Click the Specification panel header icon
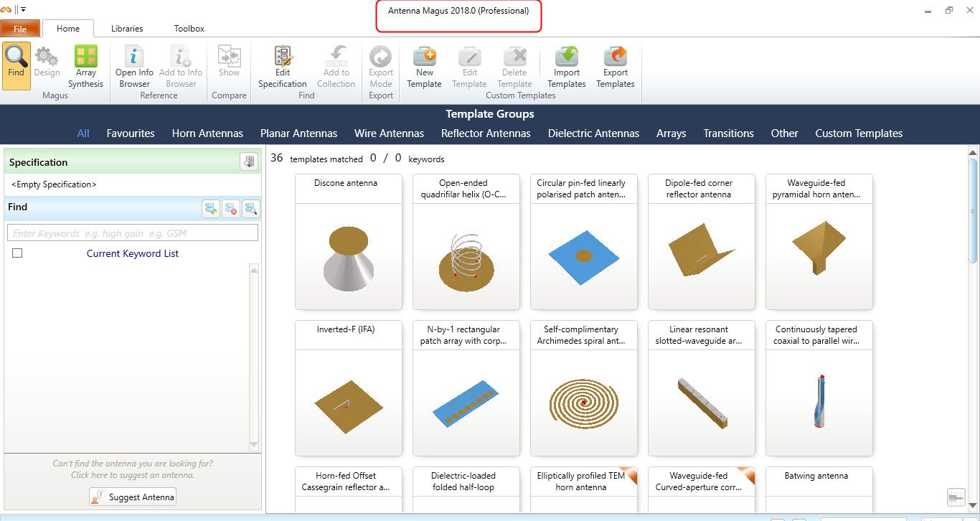 coord(249,162)
